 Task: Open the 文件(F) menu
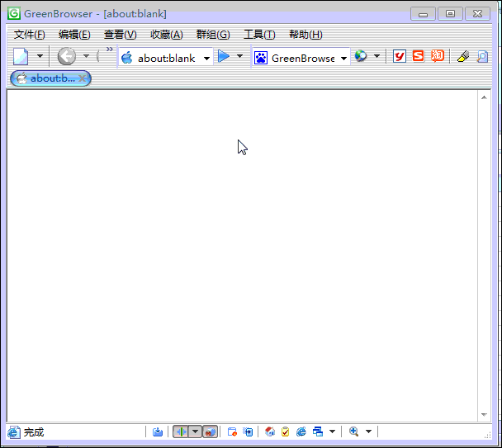point(29,35)
